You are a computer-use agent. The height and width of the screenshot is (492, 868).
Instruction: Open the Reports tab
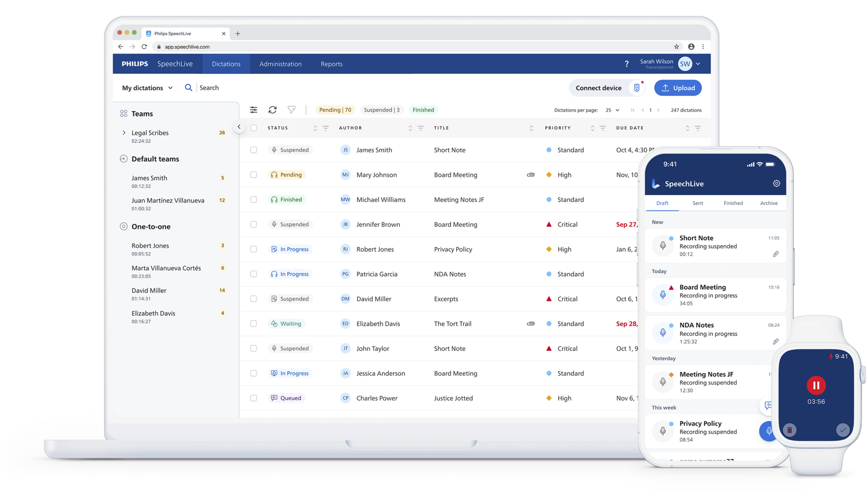pyautogui.click(x=331, y=64)
